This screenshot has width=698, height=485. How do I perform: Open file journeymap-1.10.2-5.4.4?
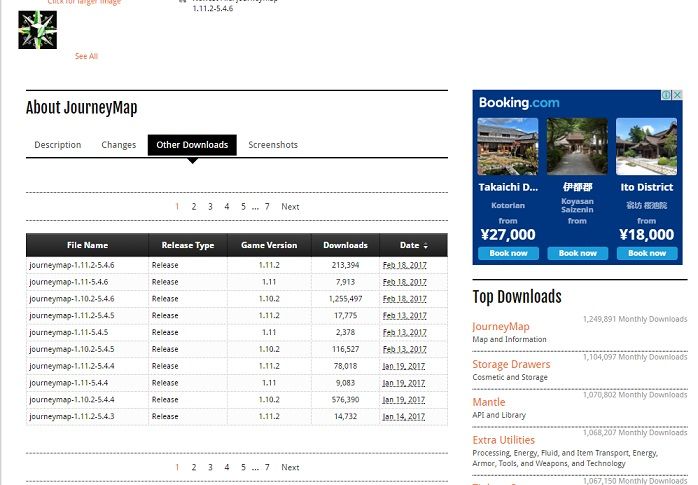pyautogui.click(x=72, y=400)
